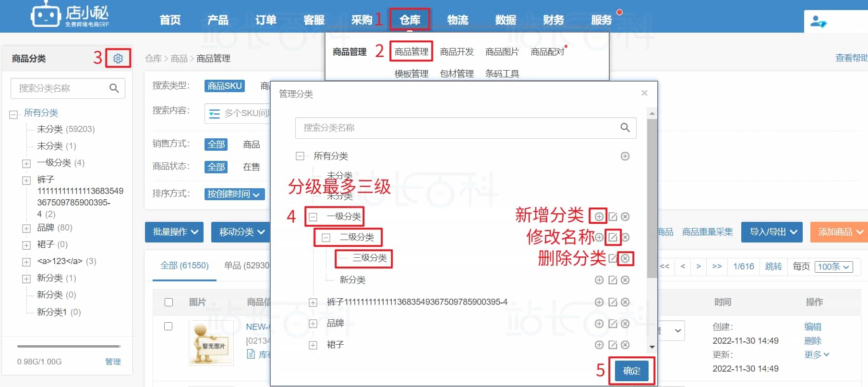This screenshot has height=387, width=868.
Task: Open the 仓库 menu
Action: [x=410, y=20]
